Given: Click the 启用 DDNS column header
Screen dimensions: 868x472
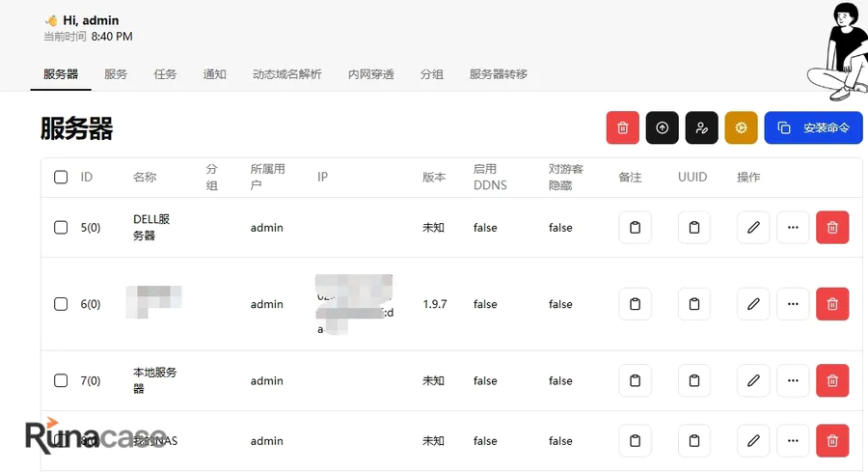Looking at the screenshot, I should (x=490, y=177).
